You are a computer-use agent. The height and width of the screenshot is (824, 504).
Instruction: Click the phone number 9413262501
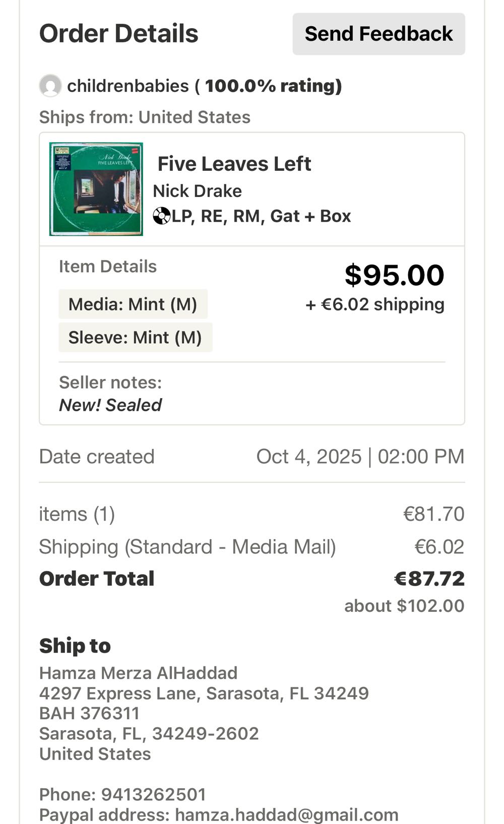tap(122, 794)
